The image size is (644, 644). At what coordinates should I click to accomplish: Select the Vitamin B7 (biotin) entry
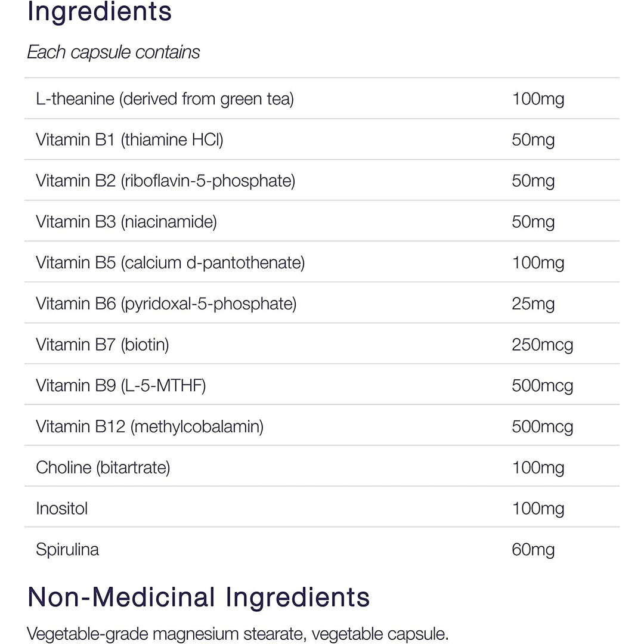103,345
